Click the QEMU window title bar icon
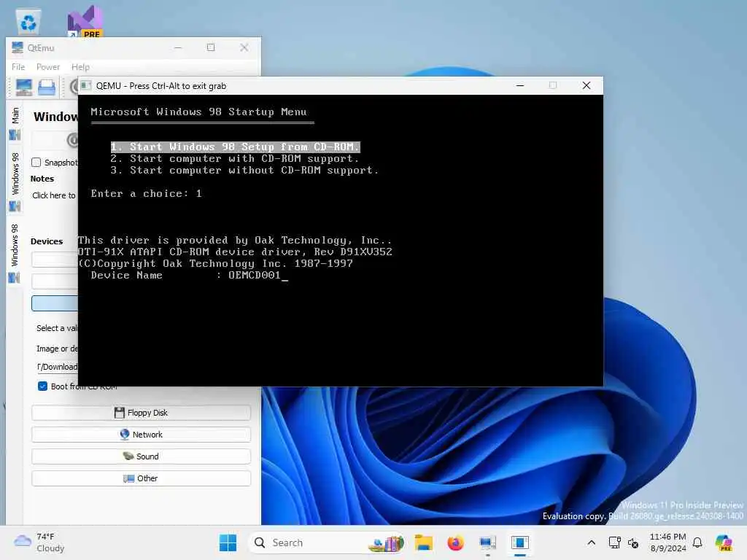Image resolution: width=747 pixels, height=560 pixels. (86, 86)
